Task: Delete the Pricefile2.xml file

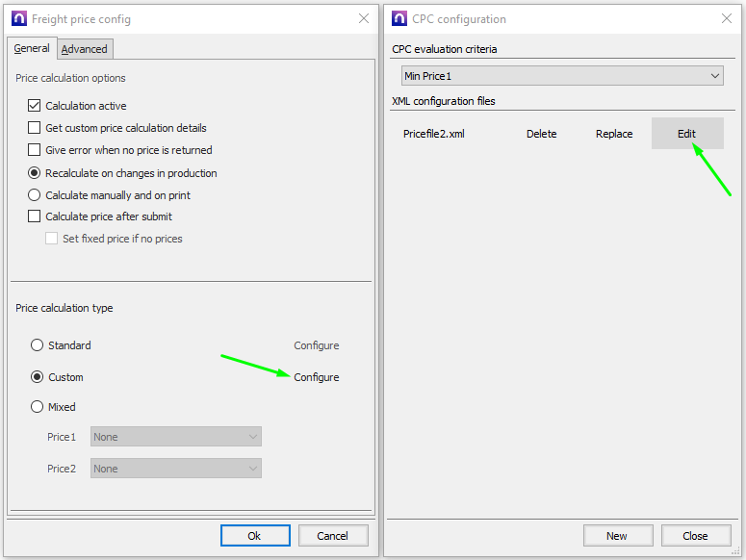Action: click(541, 134)
